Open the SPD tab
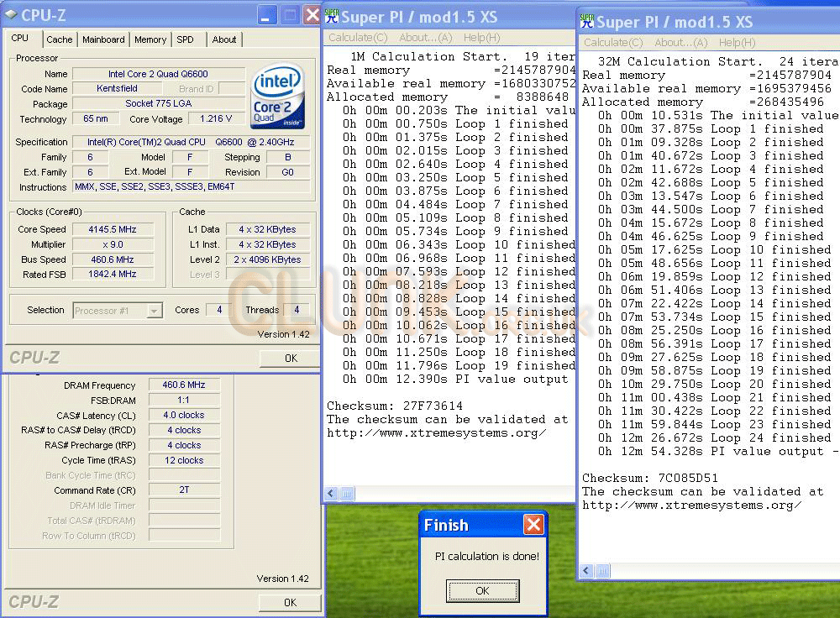 (x=185, y=39)
